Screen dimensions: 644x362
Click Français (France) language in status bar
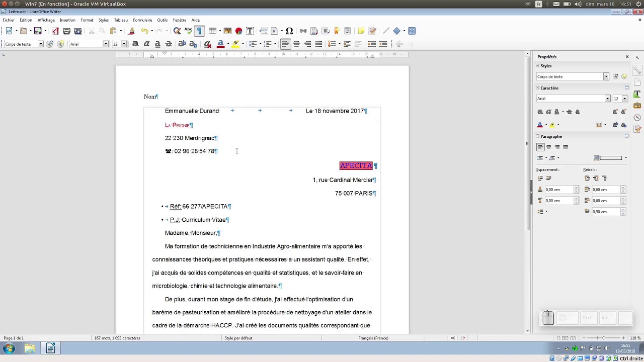[x=373, y=338]
